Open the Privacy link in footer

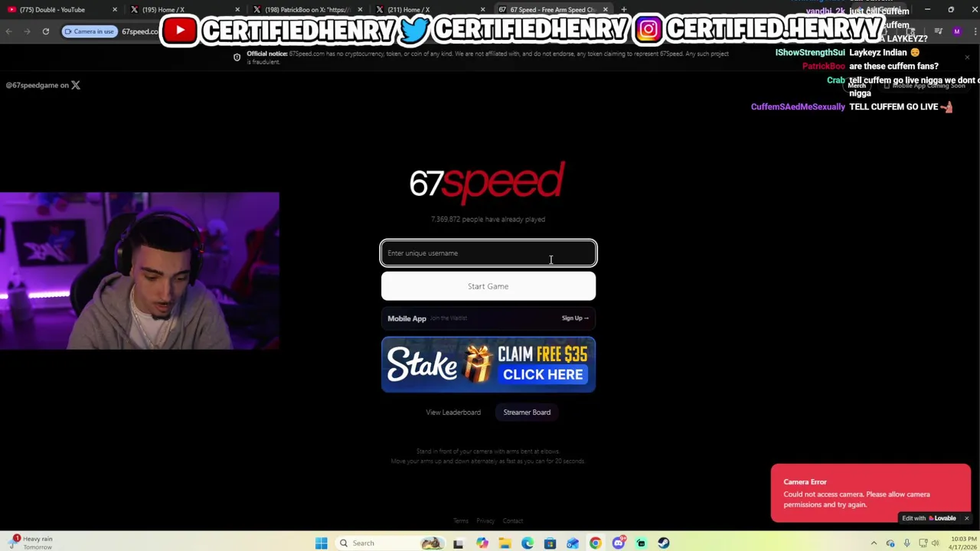(485, 521)
